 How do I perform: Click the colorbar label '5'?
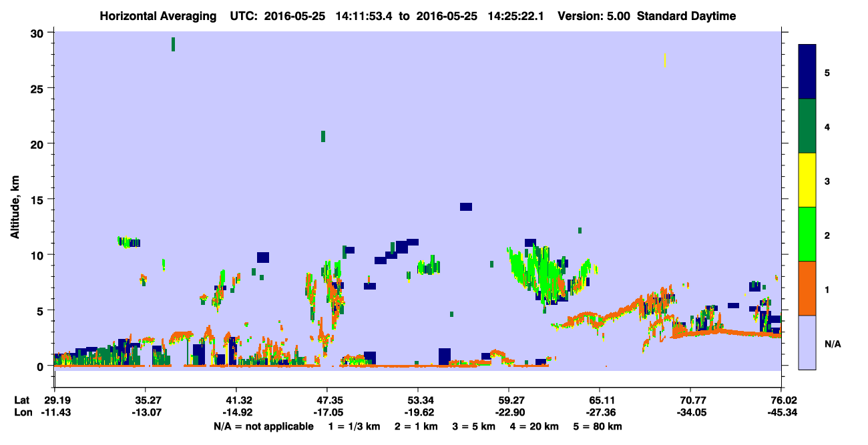[x=827, y=72]
